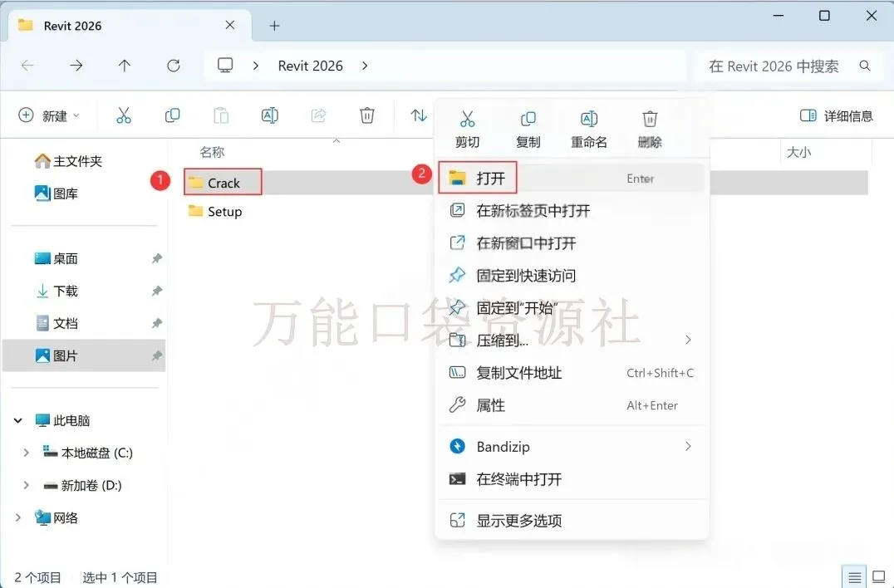The height and width of the screenshot is (588, 894).
Task: Choose 复制文件地址
Action: (572, 373)
